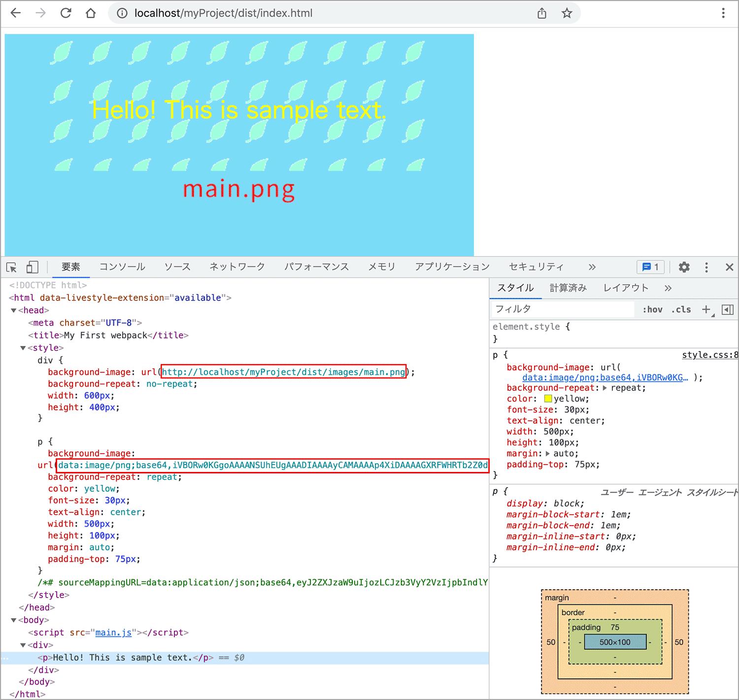Open DevTools settings gear
This screenshot has width=739, height=700.
684,267
